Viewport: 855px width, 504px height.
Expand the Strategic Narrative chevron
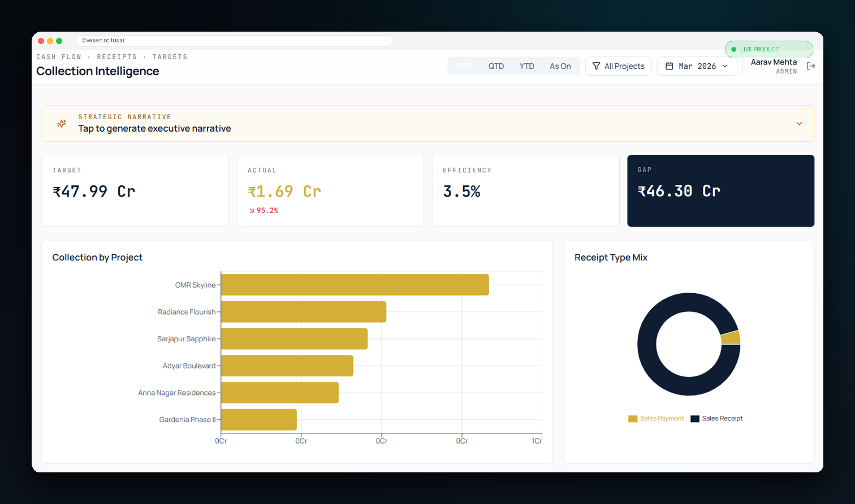[x=799, y=124]
